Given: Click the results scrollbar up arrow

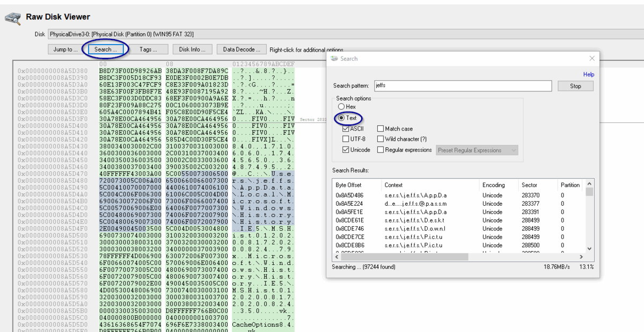Looking at the screenshot, I should [x=590, y=184].
